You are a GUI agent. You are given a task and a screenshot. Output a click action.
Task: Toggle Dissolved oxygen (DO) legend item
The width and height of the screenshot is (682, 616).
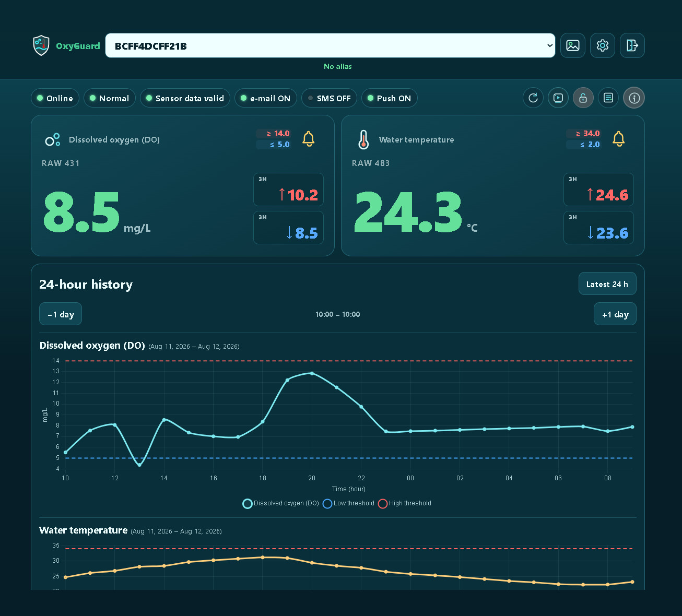tap(281, 503)
